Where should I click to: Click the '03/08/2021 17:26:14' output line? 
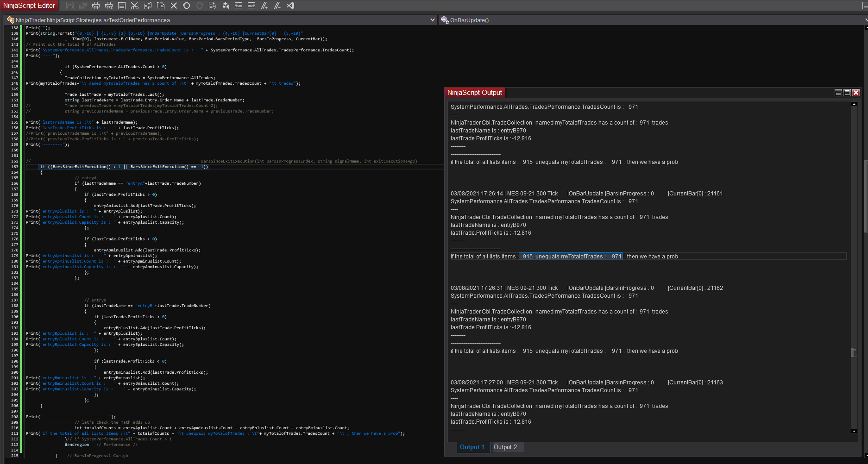pyautogui.click(x=587, y=194)
